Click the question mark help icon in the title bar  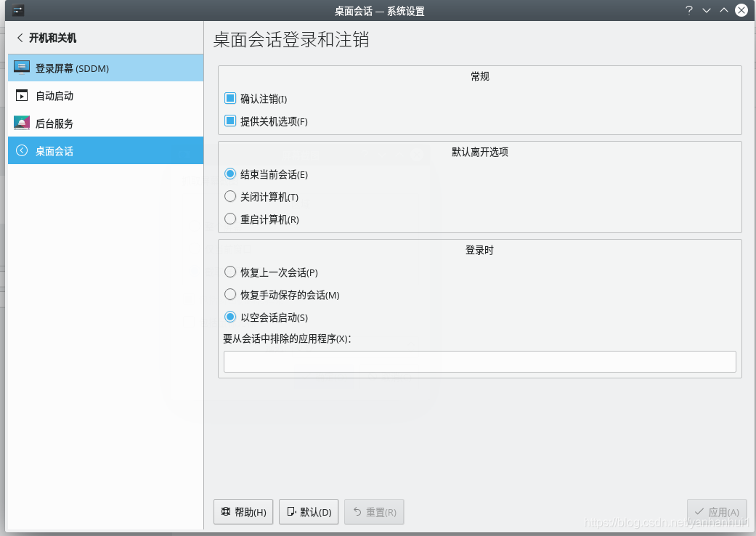pyautogui.click(x=689, y=10)
